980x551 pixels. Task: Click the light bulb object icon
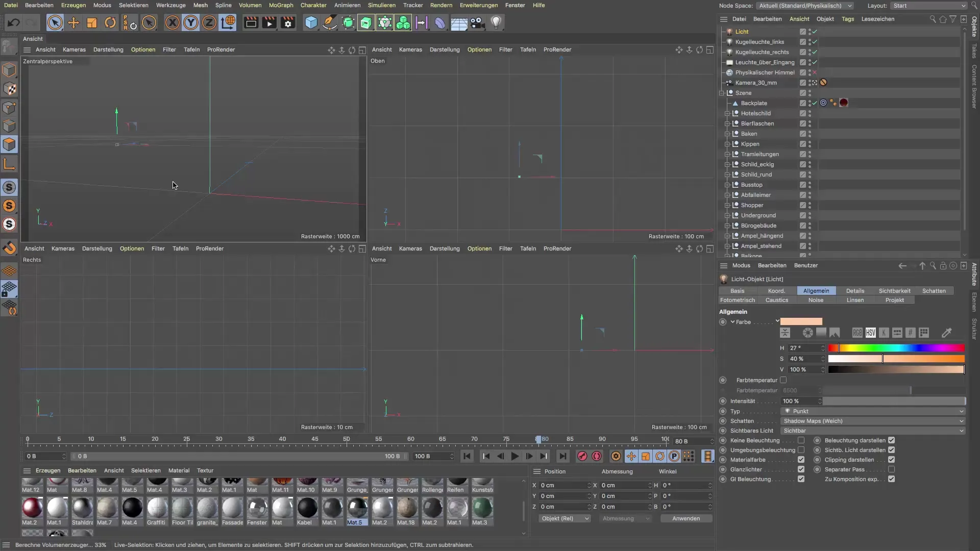point(496,22)
